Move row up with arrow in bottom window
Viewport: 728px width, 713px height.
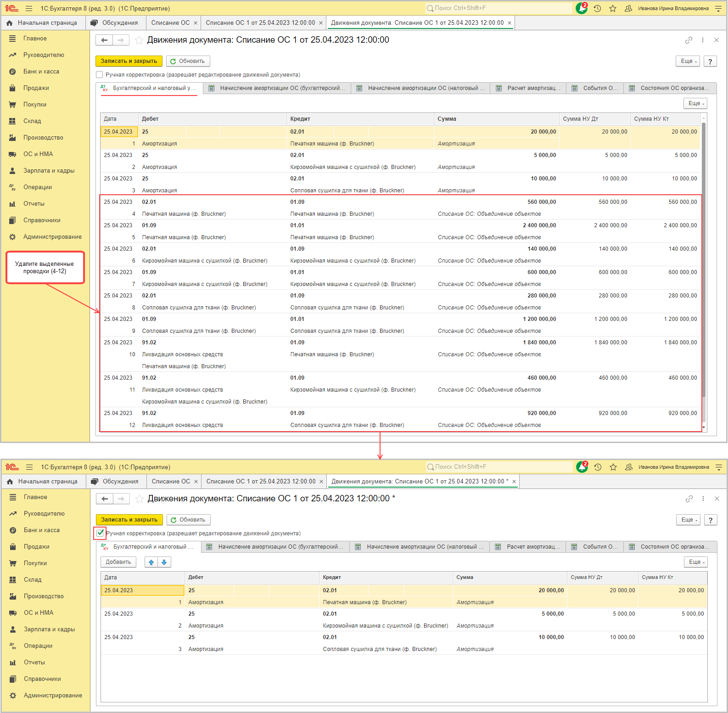(x=151, y=562)
